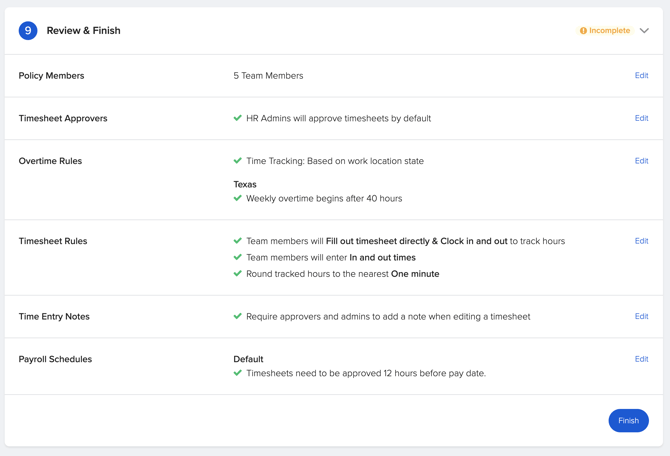
Task: Click the 5 Team Members text
Action: point(268,76)
